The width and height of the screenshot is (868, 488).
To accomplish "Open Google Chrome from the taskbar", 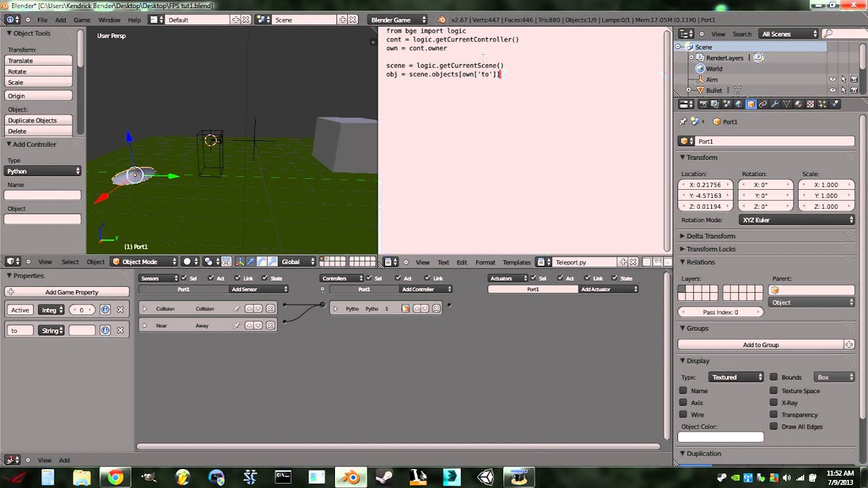I will coord(115,477).
